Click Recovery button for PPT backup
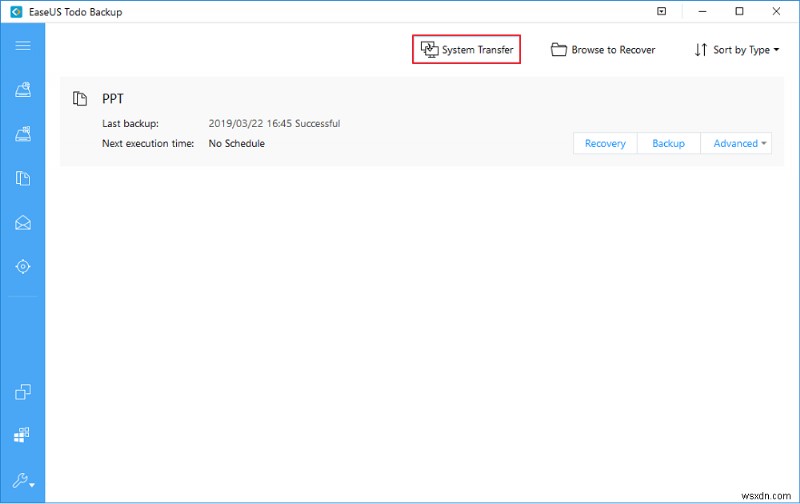Image resolution: width=800 pixels, height=504 pixels. pyautogui.click(x=605, y=143)
